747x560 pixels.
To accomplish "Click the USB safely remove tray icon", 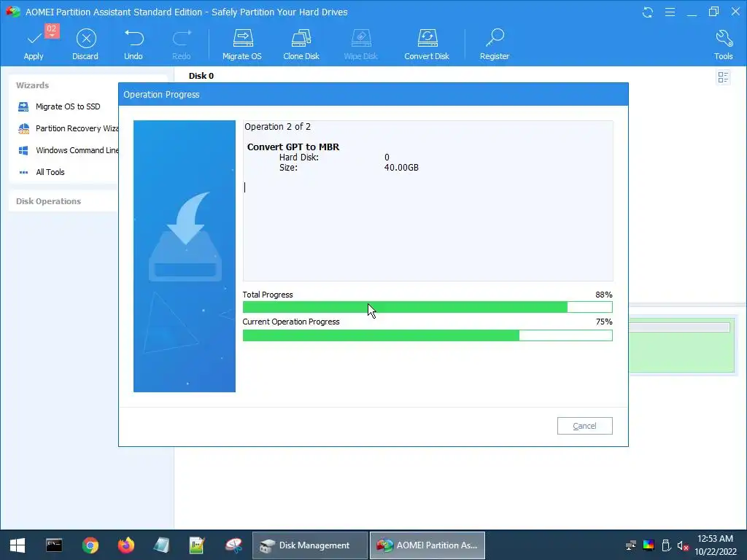I will click(x=667, y=545).
